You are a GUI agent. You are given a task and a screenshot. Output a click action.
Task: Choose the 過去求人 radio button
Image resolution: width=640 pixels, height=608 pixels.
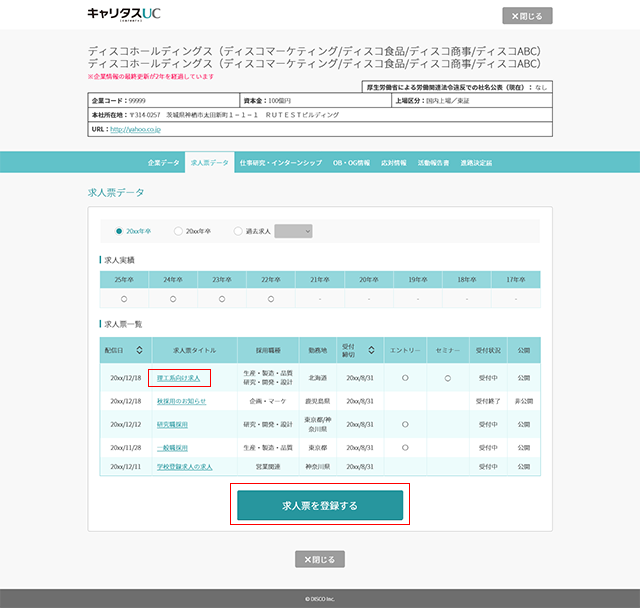point(238,231)
